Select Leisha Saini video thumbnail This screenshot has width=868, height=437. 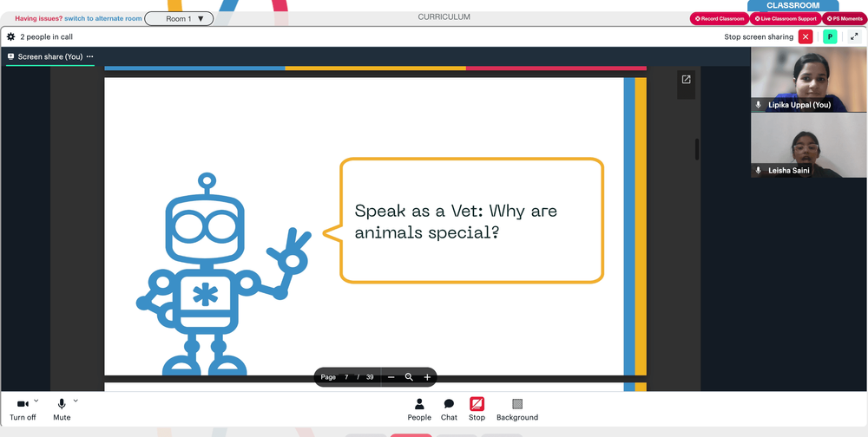tap(809, 146)
